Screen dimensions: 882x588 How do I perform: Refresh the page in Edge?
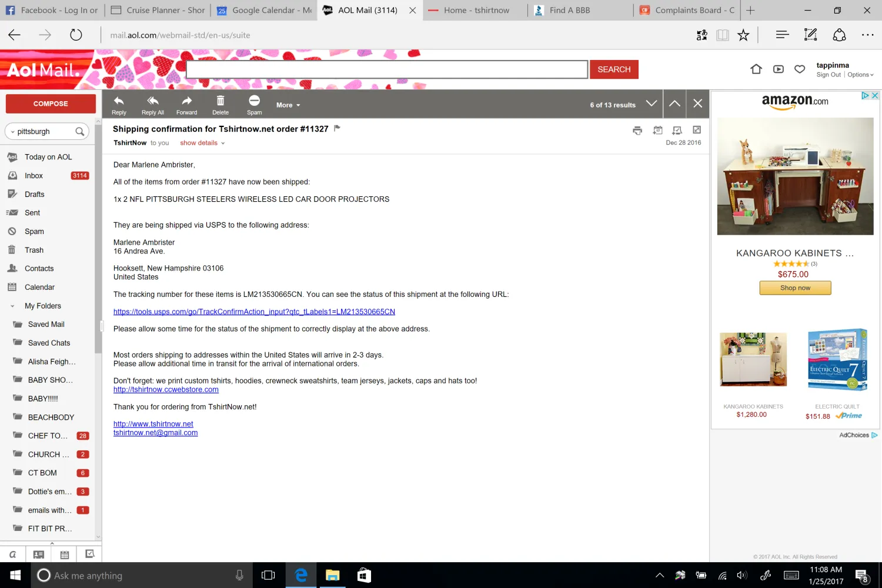[76, 35]
